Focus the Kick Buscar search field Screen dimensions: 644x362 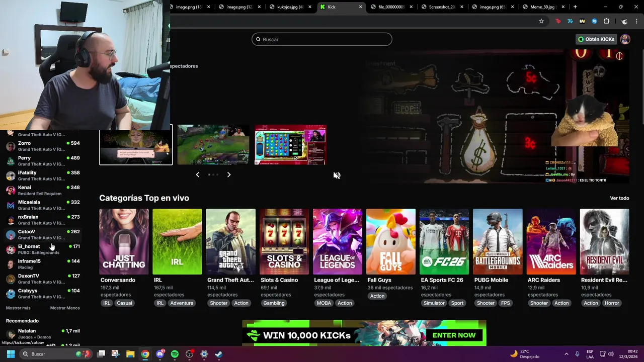click(322, 39)
